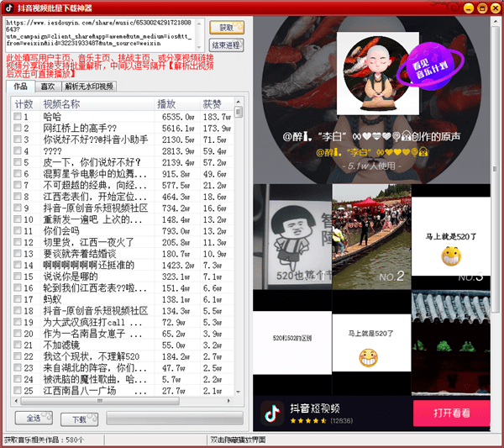Image resolution: width=504 pixels, height=448 pixels.
Task: Click the video list vertical scrollbar thumb
Action: coord(239,113)
